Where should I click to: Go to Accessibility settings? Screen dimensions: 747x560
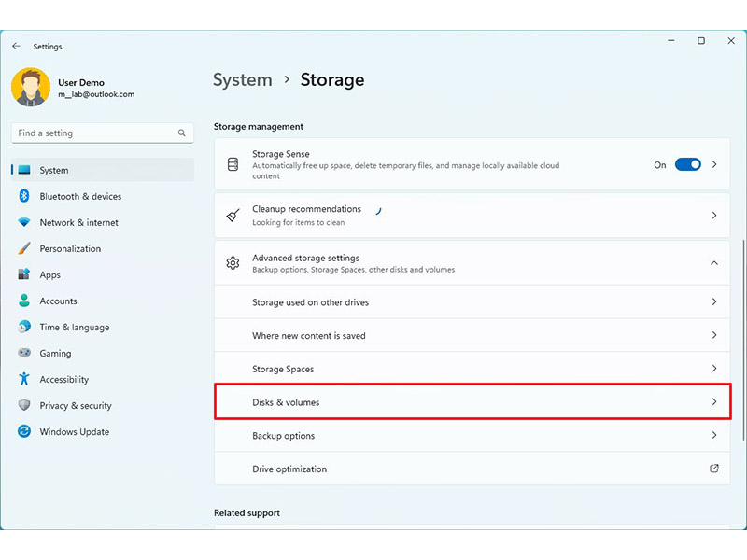(x=103, y=380)
